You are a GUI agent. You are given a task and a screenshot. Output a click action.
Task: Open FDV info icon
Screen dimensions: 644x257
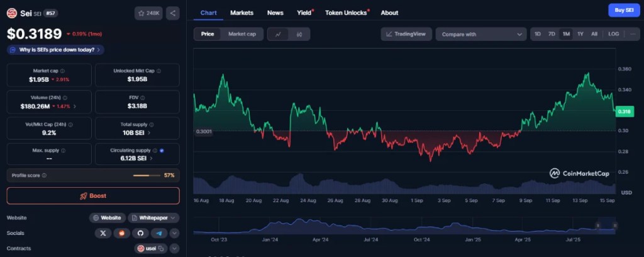[143, 98]
